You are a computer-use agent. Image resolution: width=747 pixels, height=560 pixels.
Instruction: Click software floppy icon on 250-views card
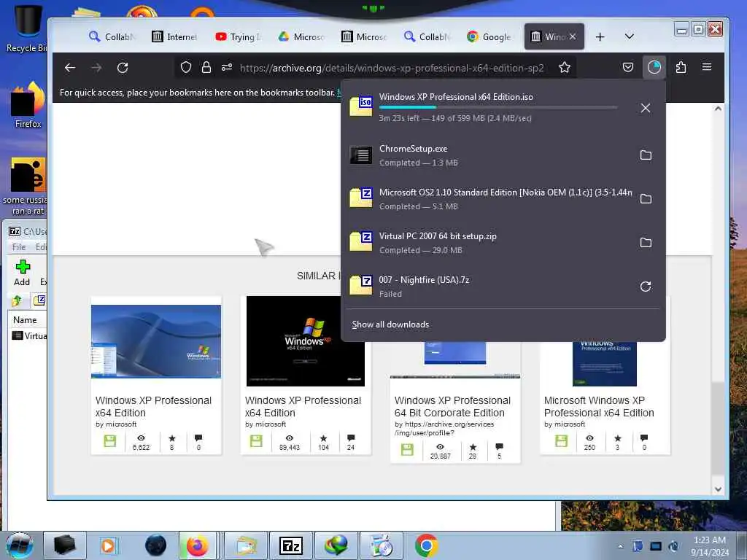561,441
